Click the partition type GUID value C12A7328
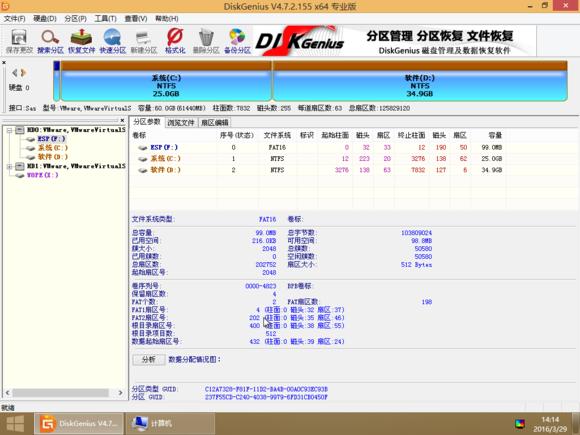The image size is (580, 435). click(x=266, y=389)
